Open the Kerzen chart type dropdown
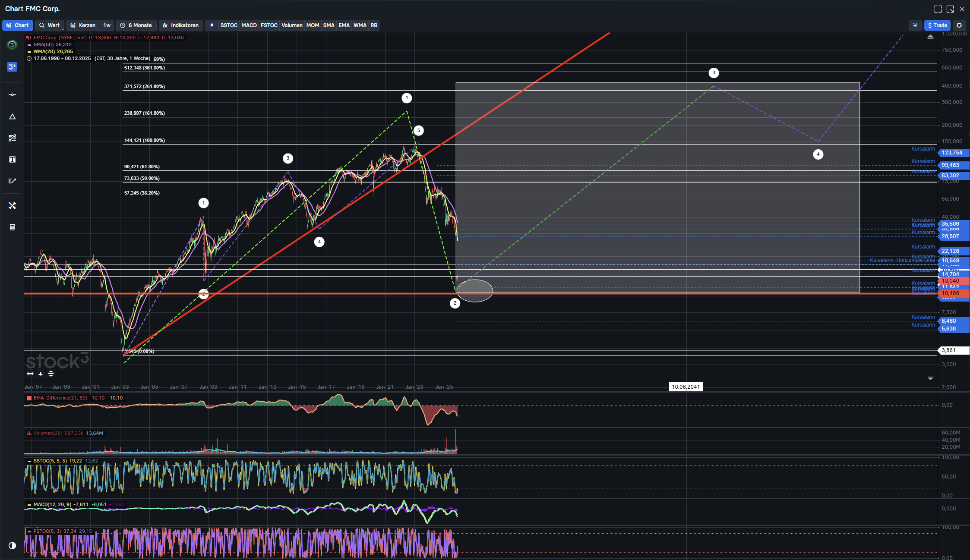Screen dimensions: 970x560 (x=83, y=25)
